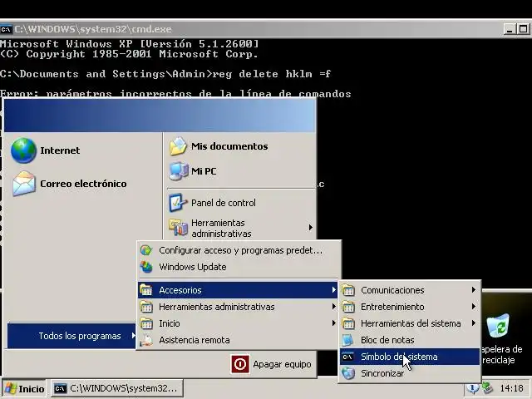Expand Herramientas del sistema submenu arrow
The height and width of the screenshot is (399, 532).
pyautogui.click(x=473, y=323)
